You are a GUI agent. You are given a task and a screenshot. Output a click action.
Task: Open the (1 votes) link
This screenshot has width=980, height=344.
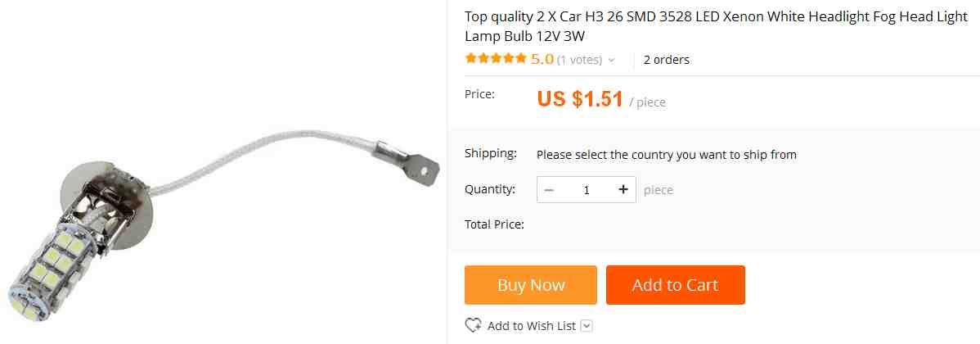pos(579,60)
